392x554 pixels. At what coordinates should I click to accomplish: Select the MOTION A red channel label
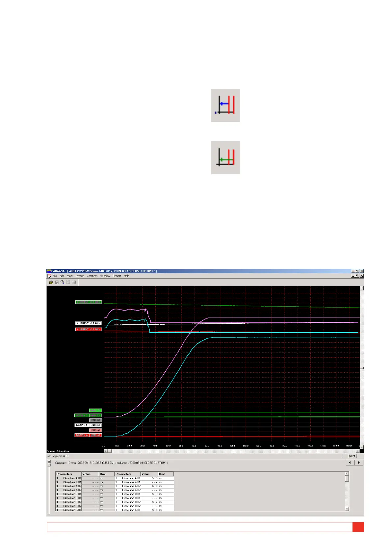pos(82,435)
